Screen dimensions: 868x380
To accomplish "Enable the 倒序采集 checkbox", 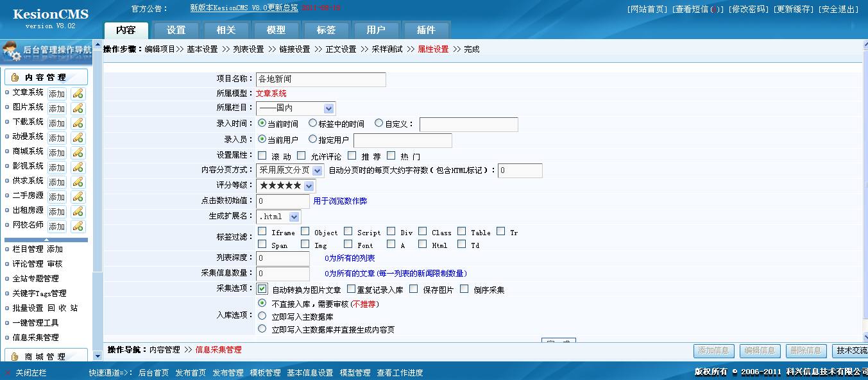I will point(464,289).
